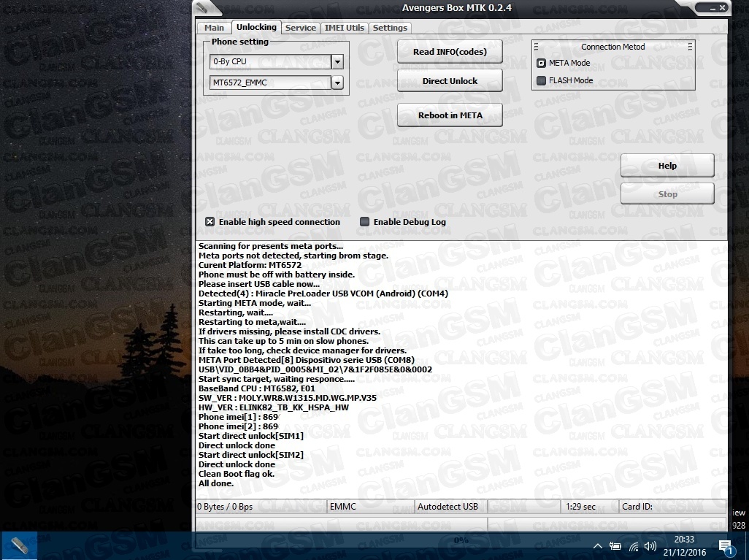The image size is (749, 560).
Task: Click the Read INFO(codes) button
Action: point(450,52)
